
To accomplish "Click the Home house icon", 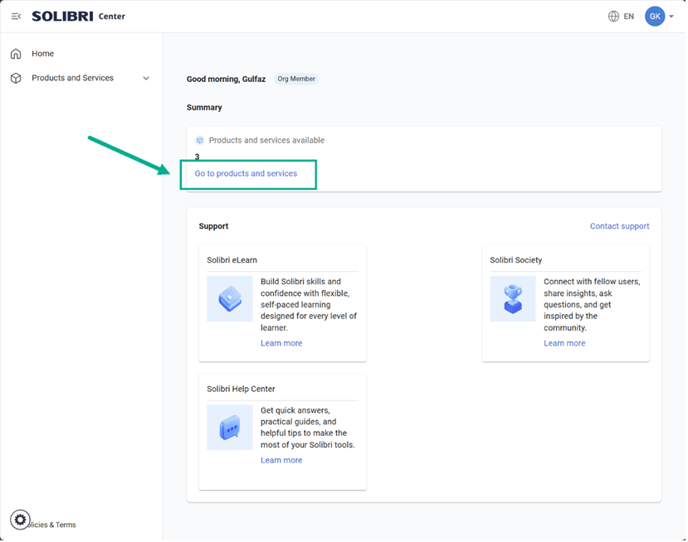I will point(16,54).
